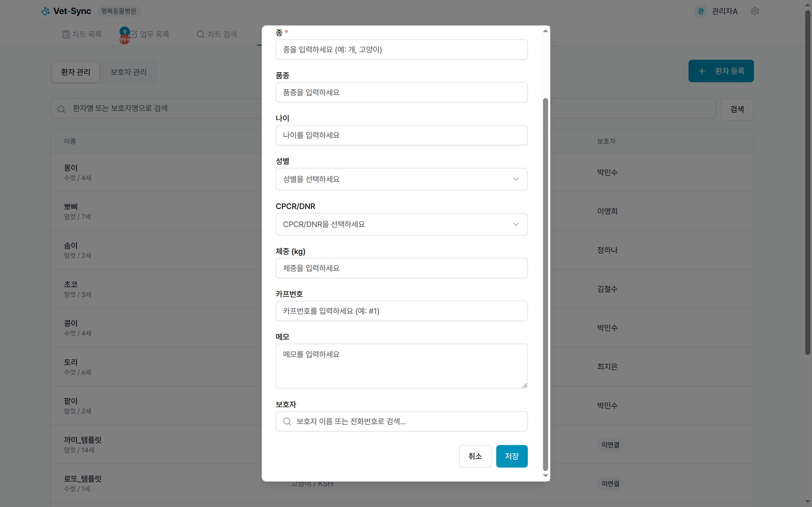
Task: Click the 취소 button to cancel
Action: click(475, 456)
